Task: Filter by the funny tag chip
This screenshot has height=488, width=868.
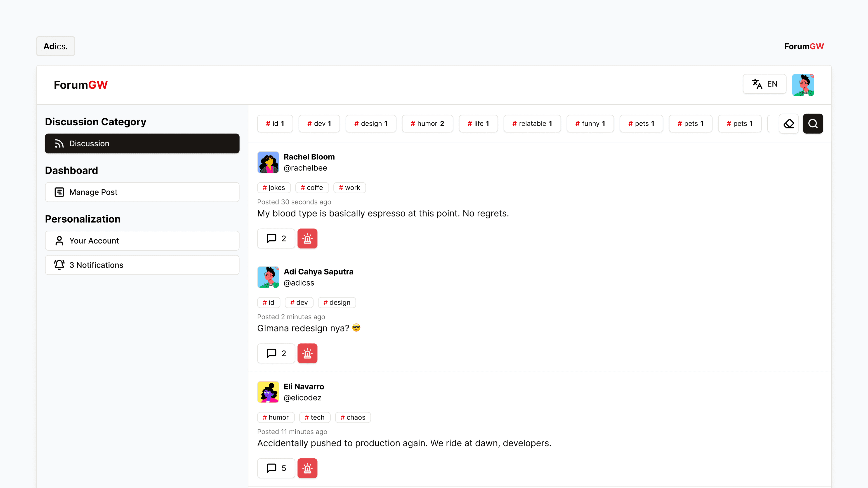Action: (590, 124)
